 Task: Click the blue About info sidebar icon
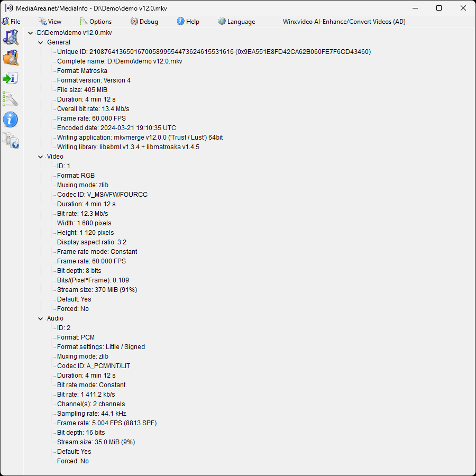click(11, 120)
